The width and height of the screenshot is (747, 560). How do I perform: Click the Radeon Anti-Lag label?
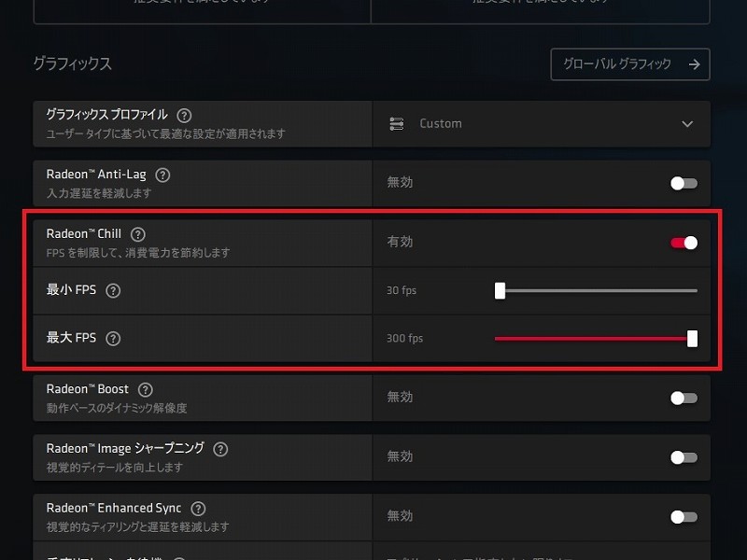[x=96, y=175]
